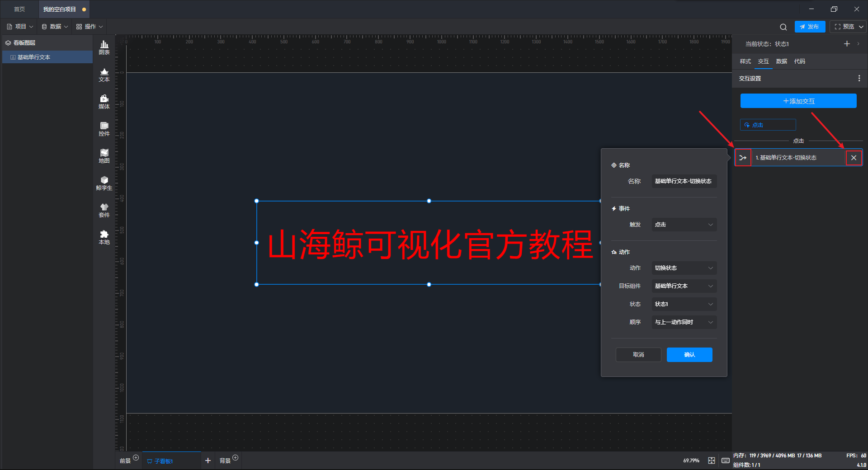Open the 鲸孪生 twin components panel
Screen dimensions: 868x470
[104, 183]
